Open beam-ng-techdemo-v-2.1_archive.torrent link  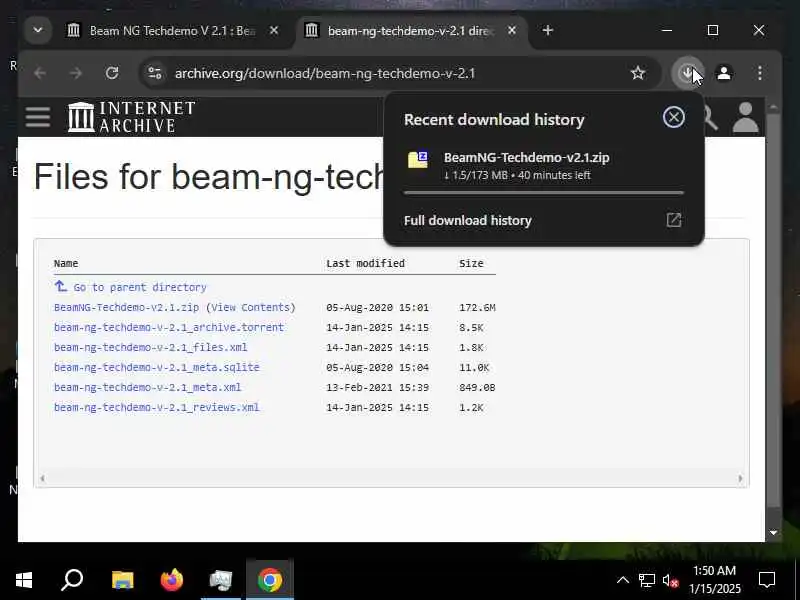[x=169, y=327]
